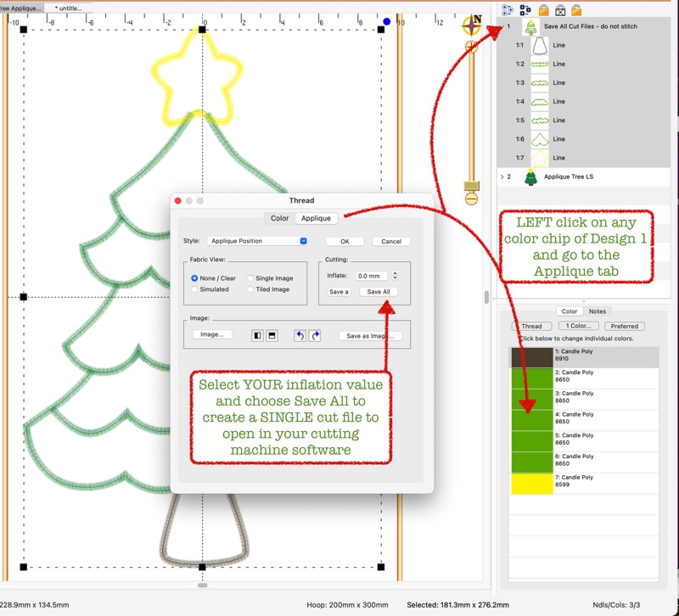Click the expand-all objects icon
The height and width of the screenshot is (616, 679).
coord(508,10)
